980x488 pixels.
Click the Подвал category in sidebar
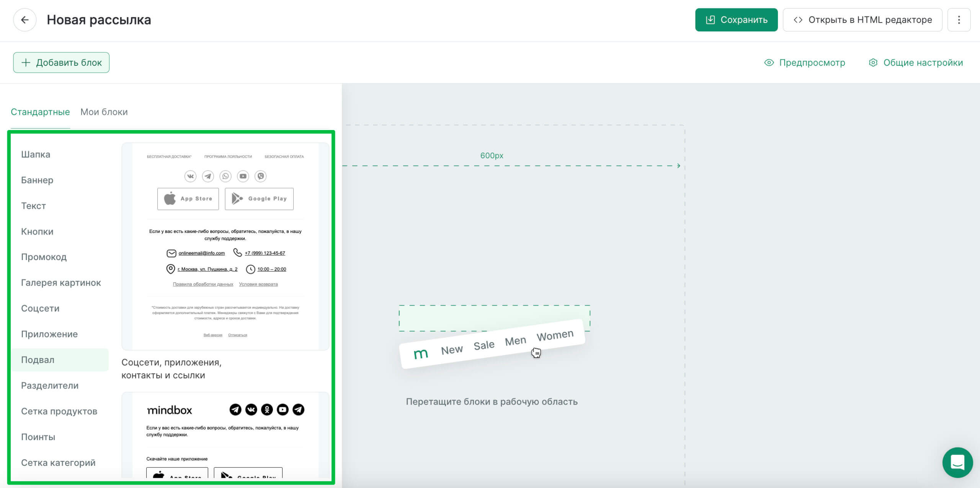38,359
